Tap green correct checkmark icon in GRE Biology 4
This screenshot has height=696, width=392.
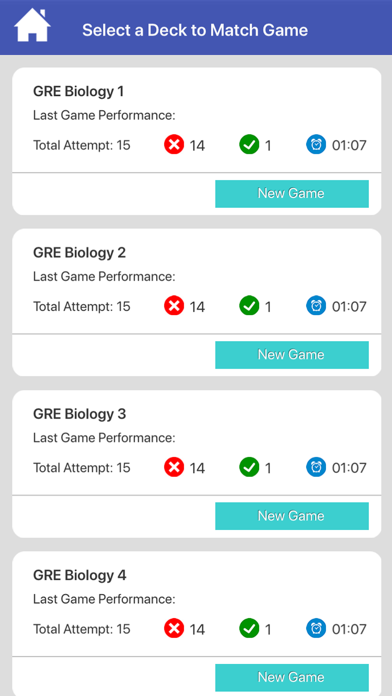[249, 629]
